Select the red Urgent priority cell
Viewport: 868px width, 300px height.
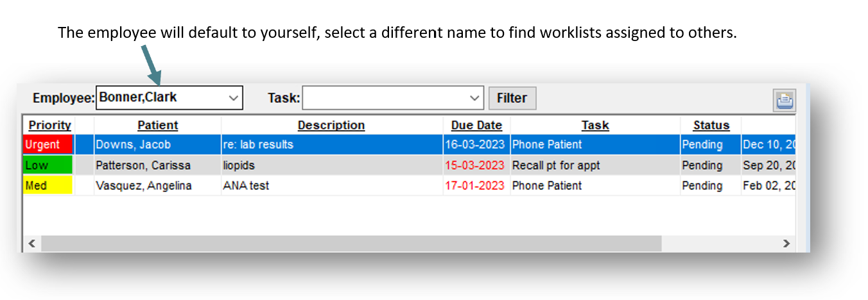(x=48, y=145)
